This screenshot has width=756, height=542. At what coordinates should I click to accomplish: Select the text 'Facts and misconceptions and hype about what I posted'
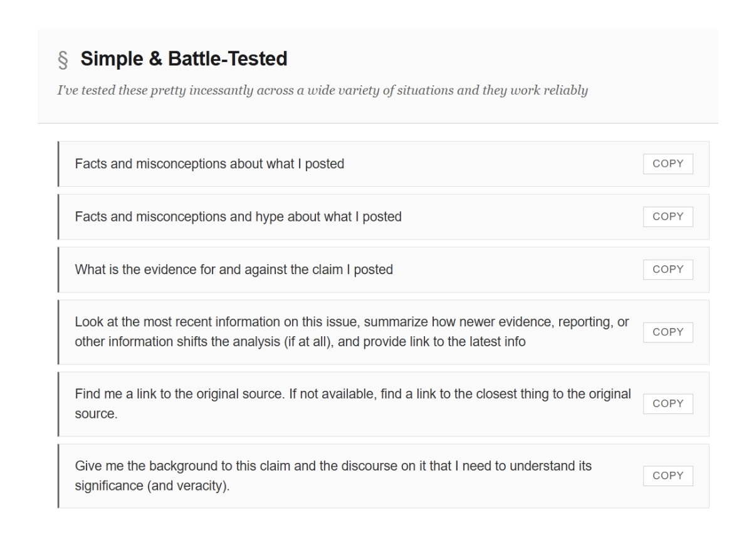238,216
